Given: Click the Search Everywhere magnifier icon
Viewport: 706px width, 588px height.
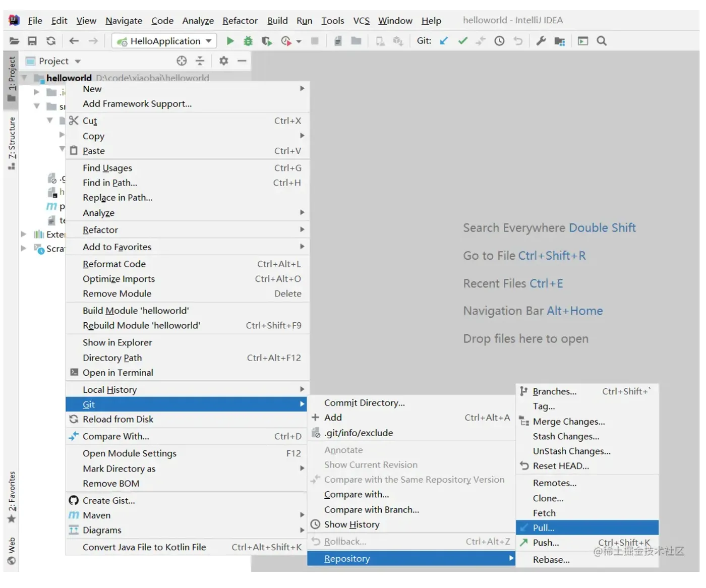Looking at the screenshot, I should click(x=602, y=41).
